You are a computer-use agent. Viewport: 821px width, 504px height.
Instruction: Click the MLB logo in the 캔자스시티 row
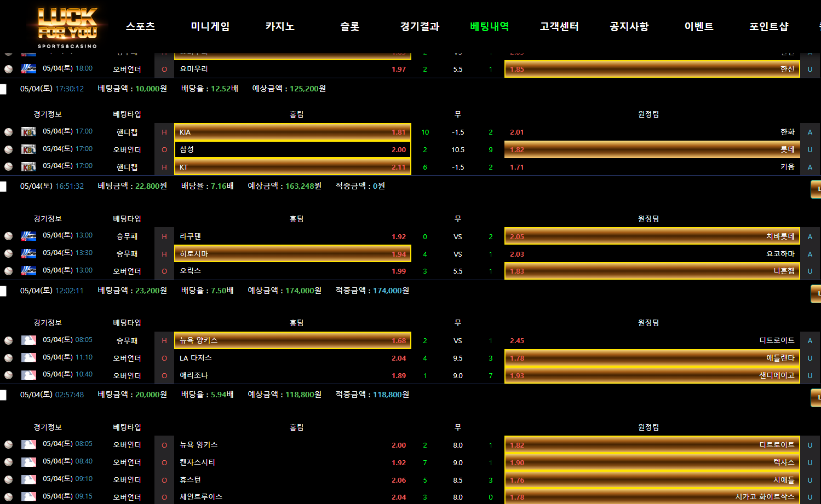point(28,462)
